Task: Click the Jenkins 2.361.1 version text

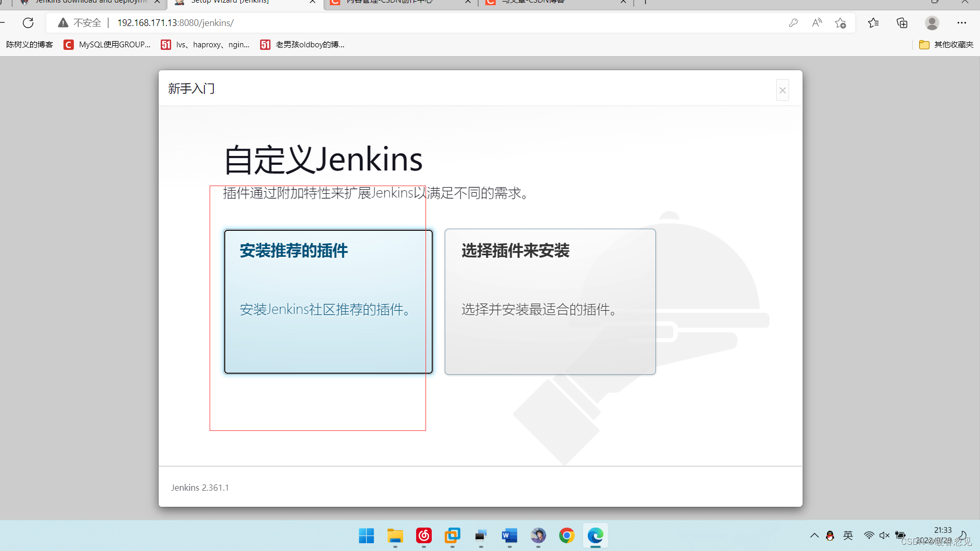Action: (x=200, y=488)
